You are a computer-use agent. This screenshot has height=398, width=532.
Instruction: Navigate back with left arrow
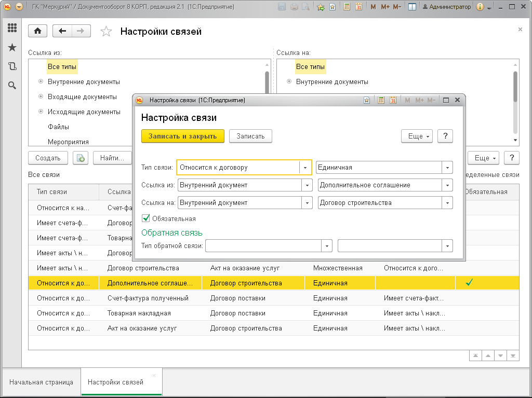(x=62, y=31)
